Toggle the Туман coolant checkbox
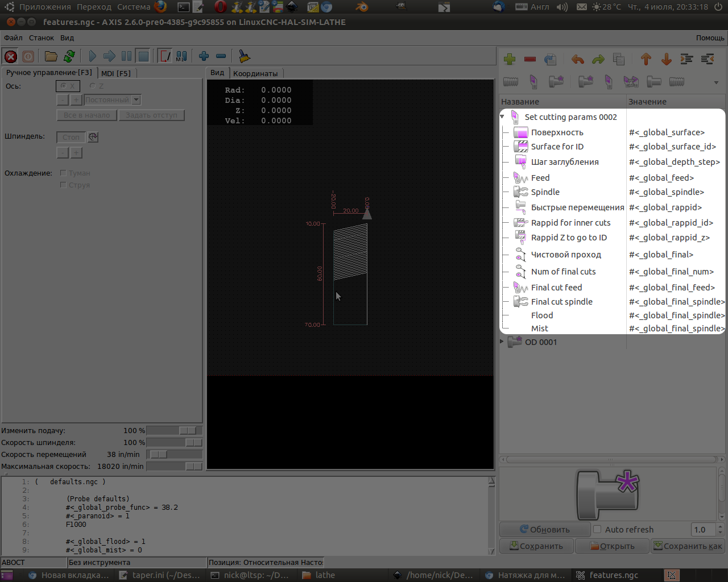Image resolution: width=728 pixels, height=582 pixels. point(63,173)
